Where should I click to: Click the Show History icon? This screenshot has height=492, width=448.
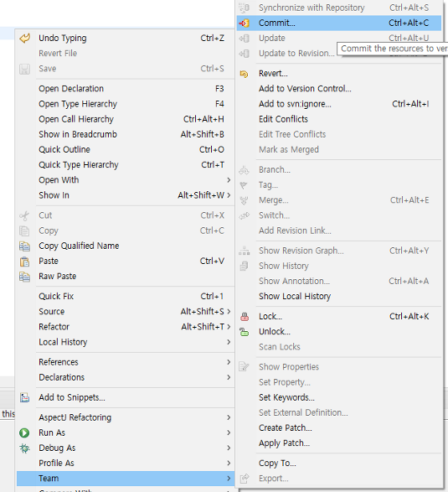click(244, 266)
